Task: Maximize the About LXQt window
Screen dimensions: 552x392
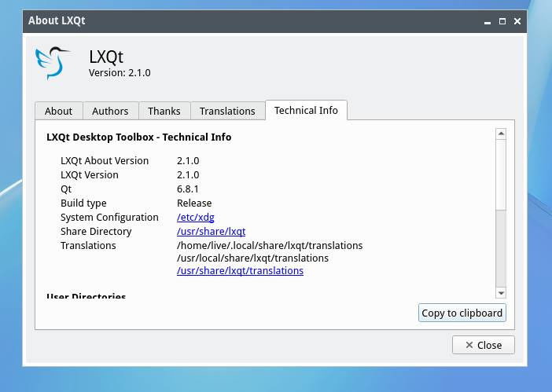Action: pyautogui.click(x=502, y=21)
